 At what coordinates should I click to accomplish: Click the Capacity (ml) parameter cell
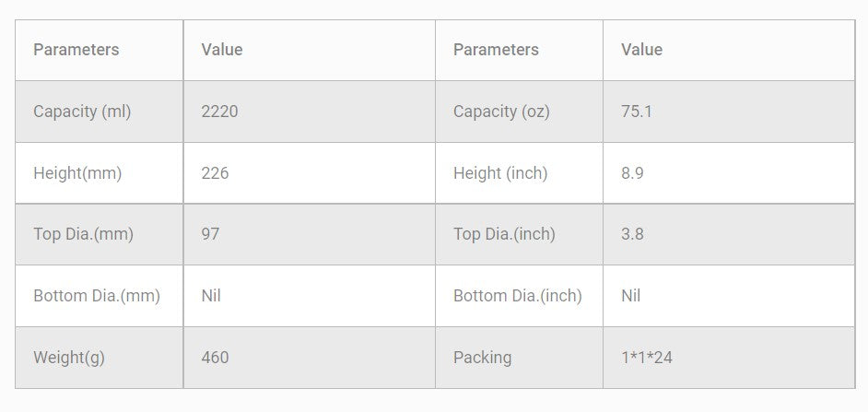(82, 112)
